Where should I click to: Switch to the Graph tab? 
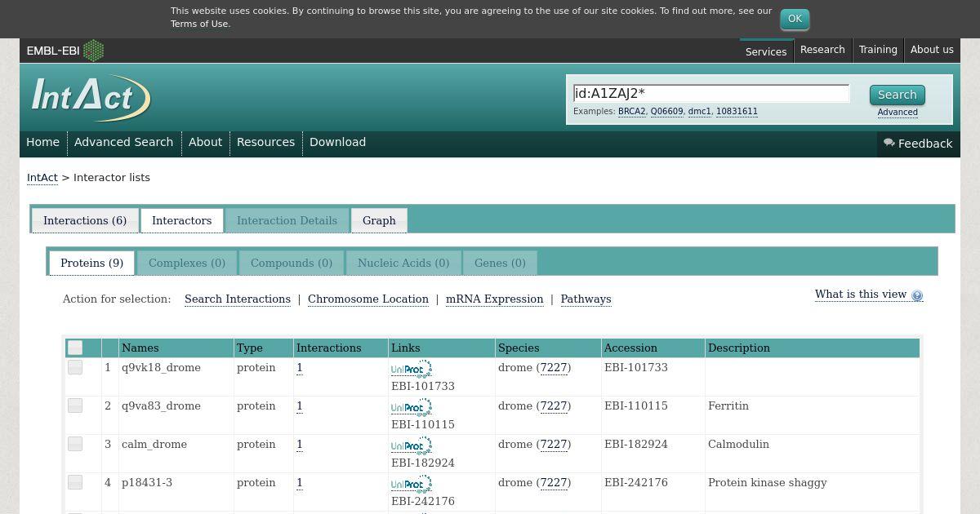(379, 220)
